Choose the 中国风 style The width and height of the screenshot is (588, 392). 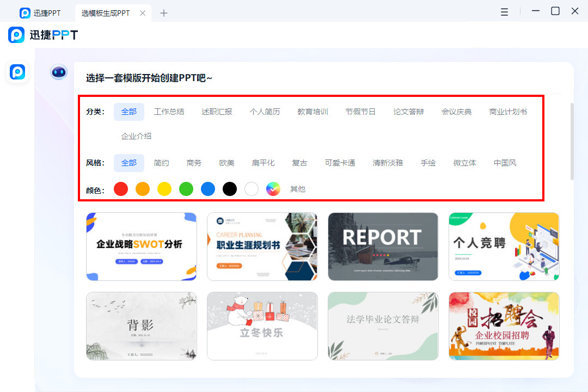(505, 163)
